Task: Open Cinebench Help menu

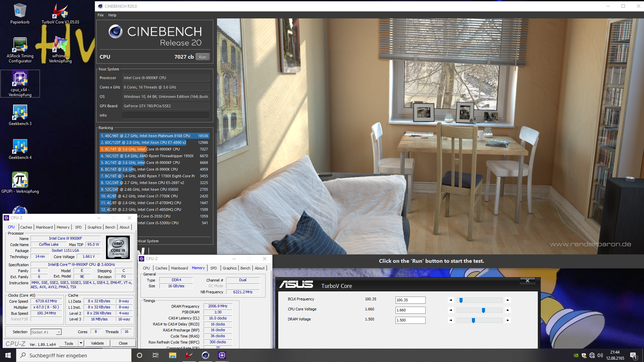Action: coord(112,15)
